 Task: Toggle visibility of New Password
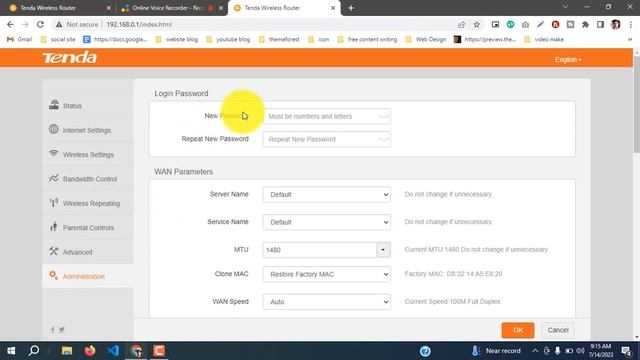pos(383,116)
